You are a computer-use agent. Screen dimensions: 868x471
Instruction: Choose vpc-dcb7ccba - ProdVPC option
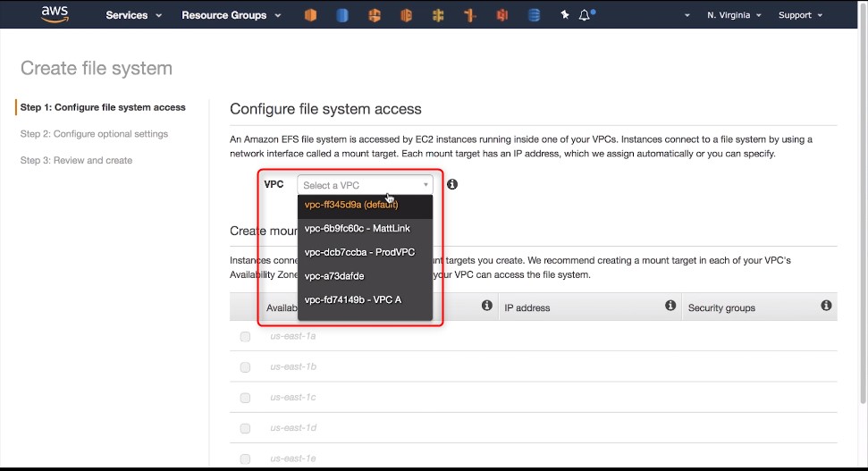coord(366,252)
